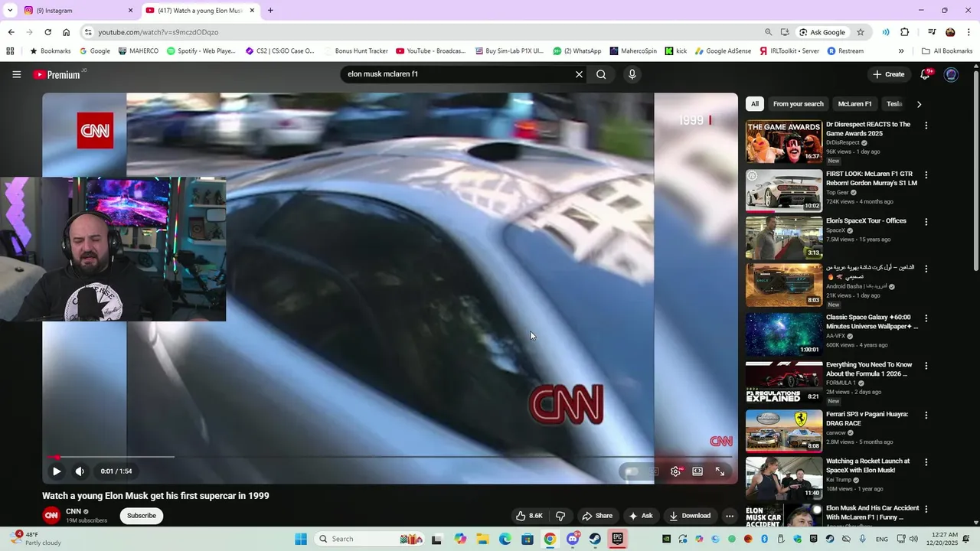Screen dimensions: 980x551
Task: Share the video
Action: 596,516
